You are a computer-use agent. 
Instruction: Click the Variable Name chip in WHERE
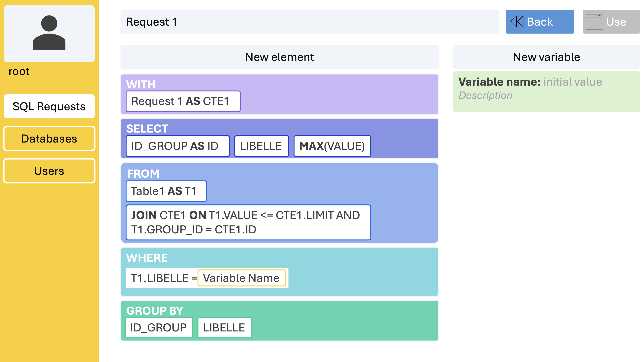241,278
